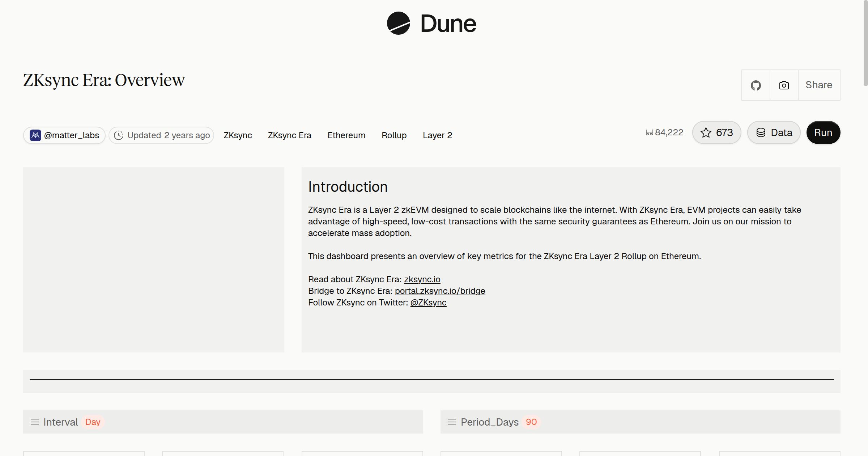The image size is (868, 456).
Task: Click the page vertical scrollbar
Action: click(865, 43)
